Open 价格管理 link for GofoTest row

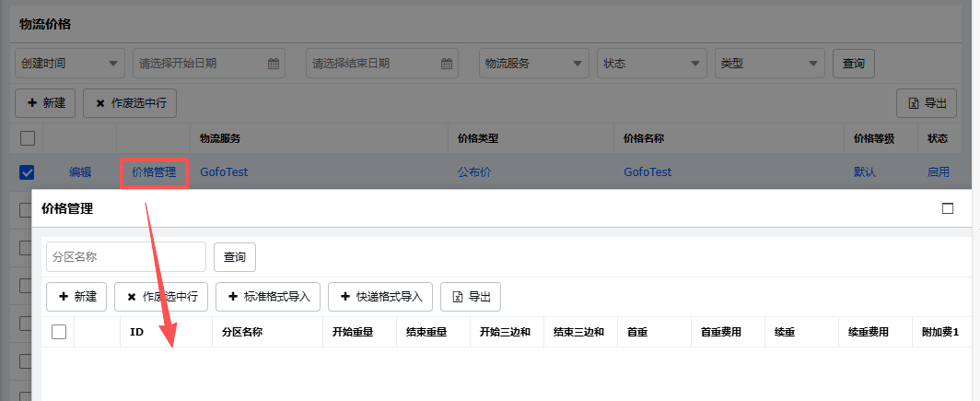154,172
